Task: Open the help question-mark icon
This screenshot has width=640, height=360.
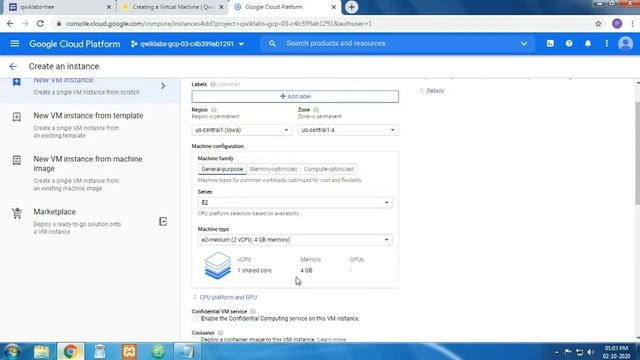Action: point(569,44)
